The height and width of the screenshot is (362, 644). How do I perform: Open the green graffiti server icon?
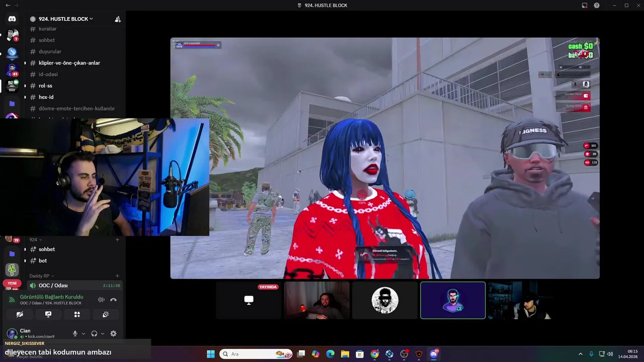pyautogui.click(x=12, y=269)
